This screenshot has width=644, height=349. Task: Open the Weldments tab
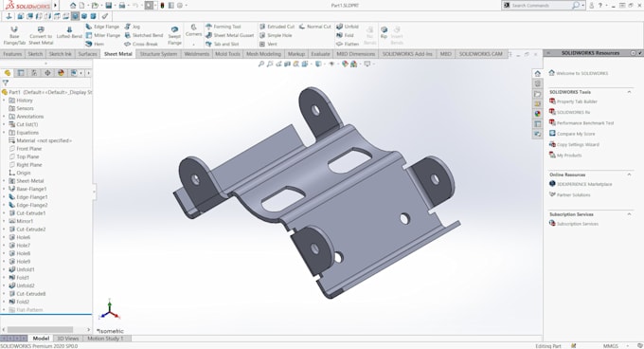[196, 54]
